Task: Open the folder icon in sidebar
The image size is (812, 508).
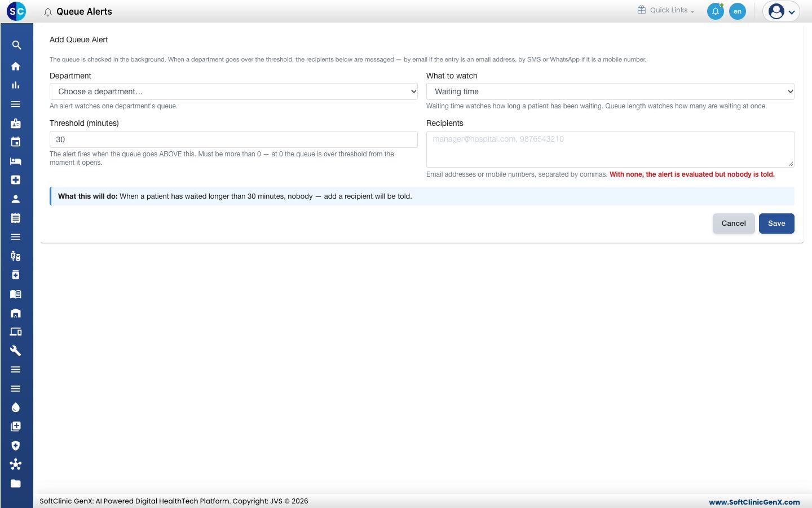Action: coord(16,483)
